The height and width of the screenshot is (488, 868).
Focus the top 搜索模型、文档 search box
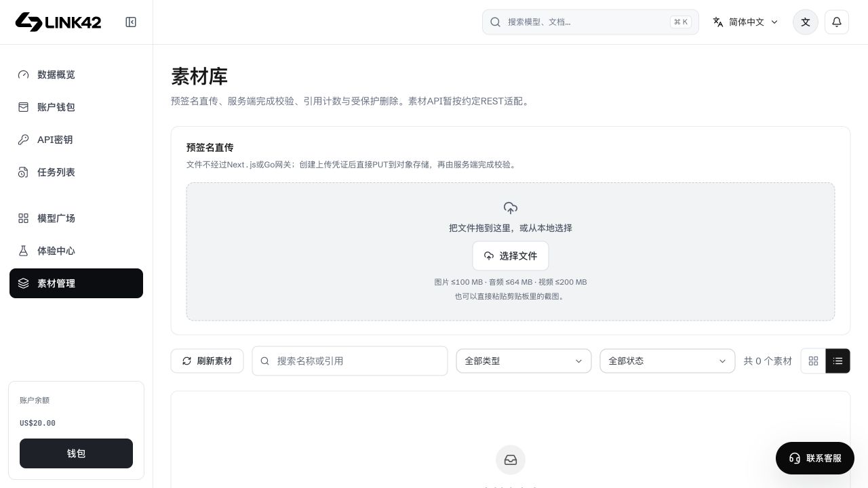click(x=591, y=22)
